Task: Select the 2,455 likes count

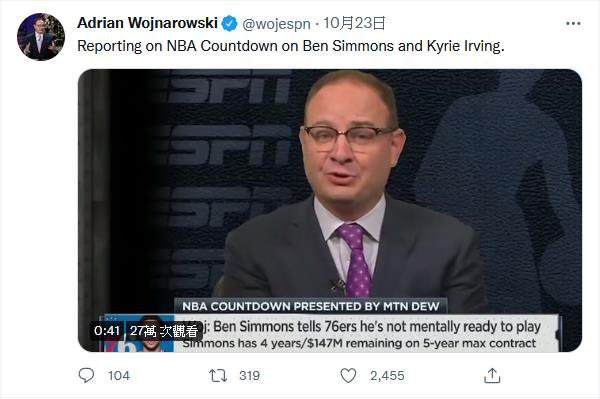Action: tap(387, 376)
